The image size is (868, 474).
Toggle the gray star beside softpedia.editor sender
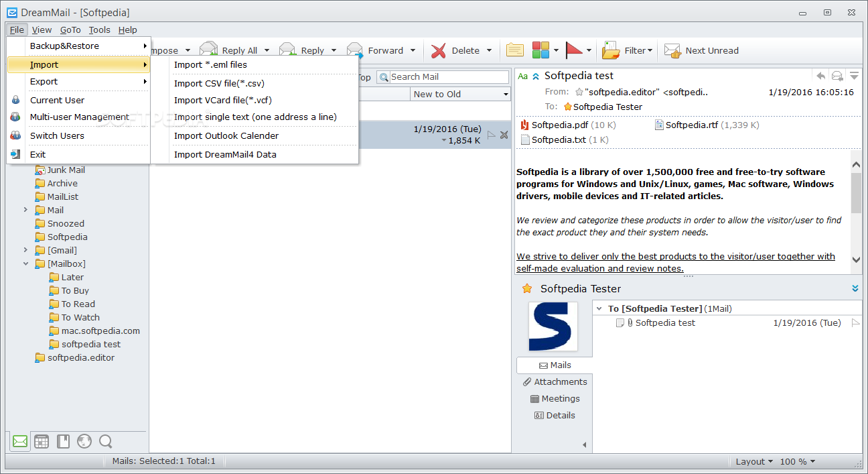(x=579, y=92)
